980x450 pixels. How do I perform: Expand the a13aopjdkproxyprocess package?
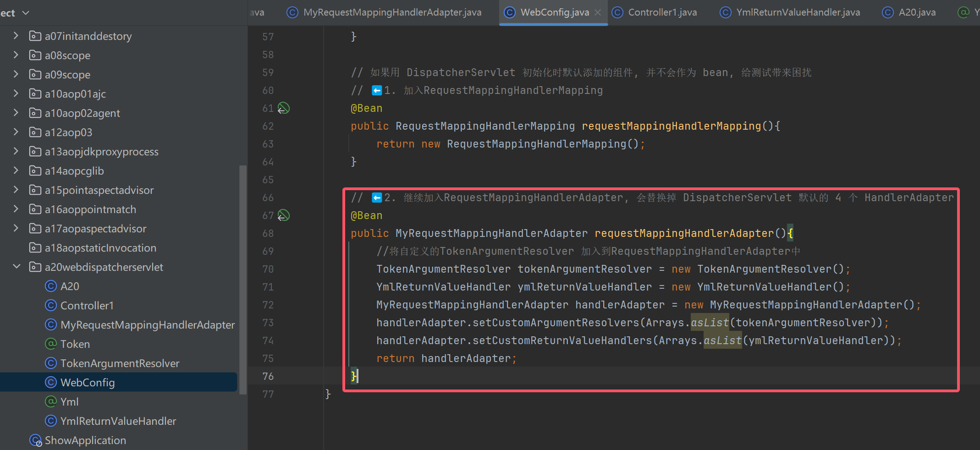pos(16,151)
